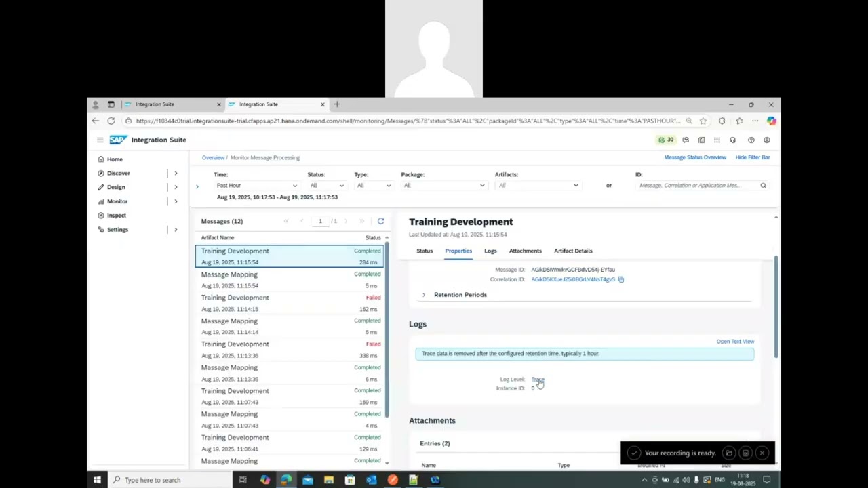
Task: Expand the collapsed panel arrow left of Time
Action: point(197,186)
